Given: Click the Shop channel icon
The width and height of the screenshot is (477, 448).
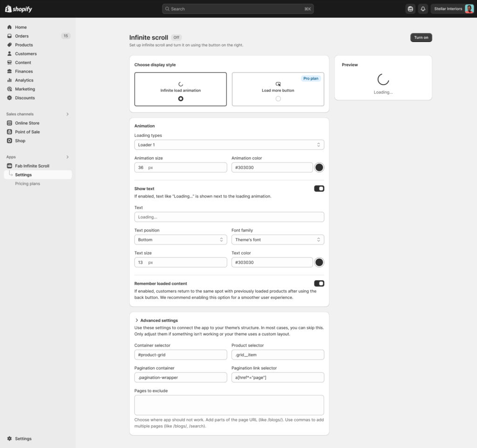Looking at the screenshot, I should point(9,141).
